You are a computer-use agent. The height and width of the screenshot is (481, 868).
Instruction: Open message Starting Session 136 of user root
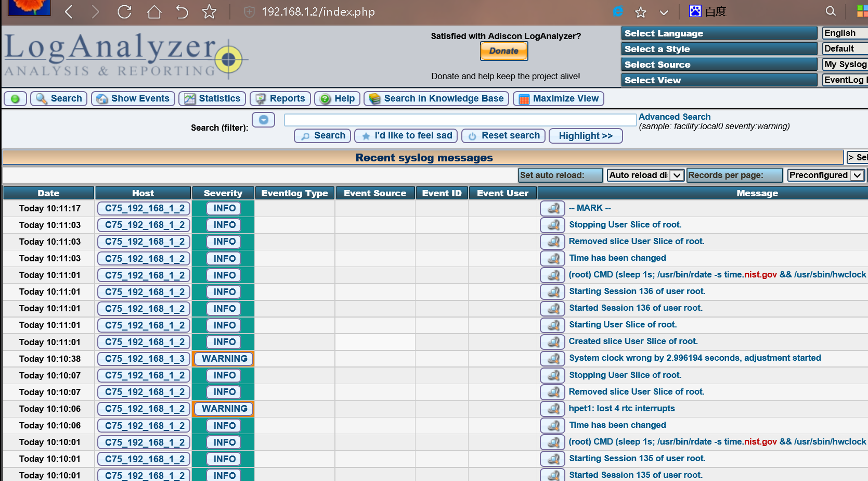(637, 291)
